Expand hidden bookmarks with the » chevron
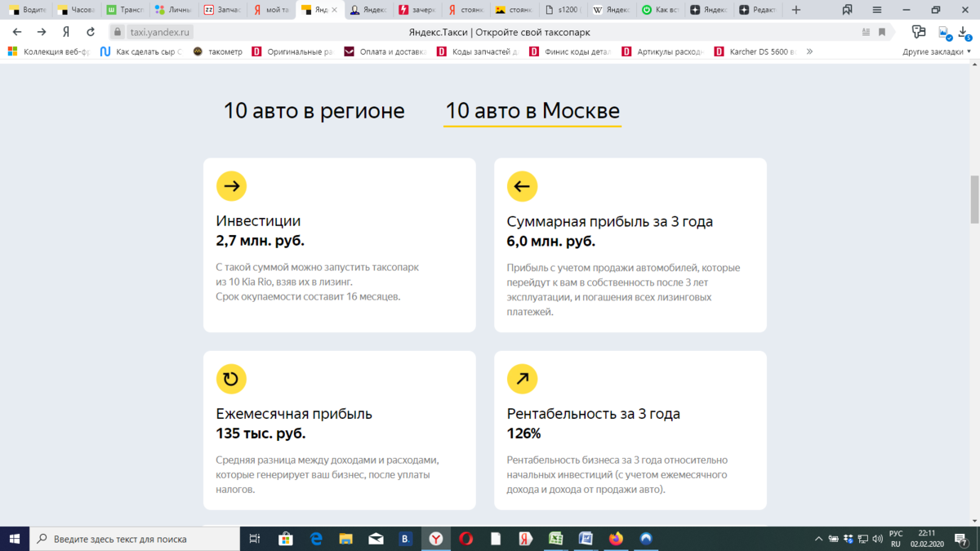The image size is (980, 551). 809,51
